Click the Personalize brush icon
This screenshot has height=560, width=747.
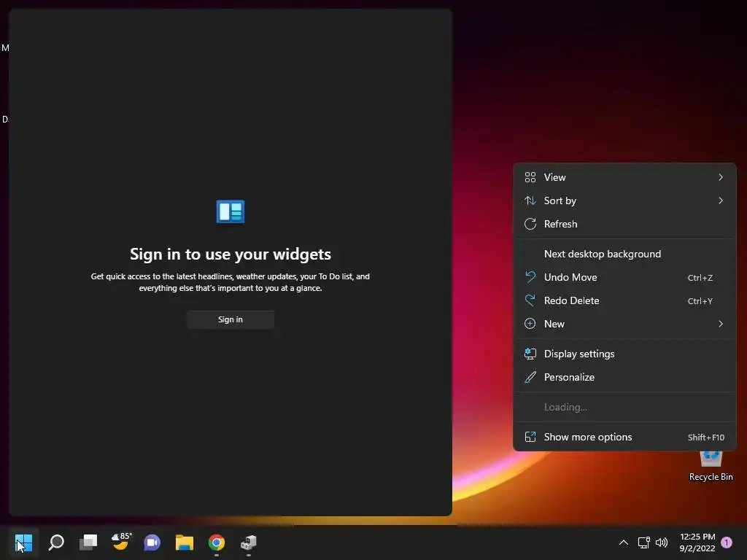tap(530, 378)
